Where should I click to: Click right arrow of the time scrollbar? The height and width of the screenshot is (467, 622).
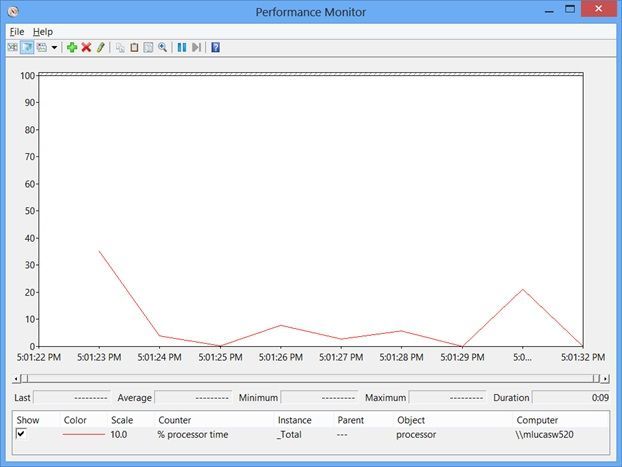point(605,379)
